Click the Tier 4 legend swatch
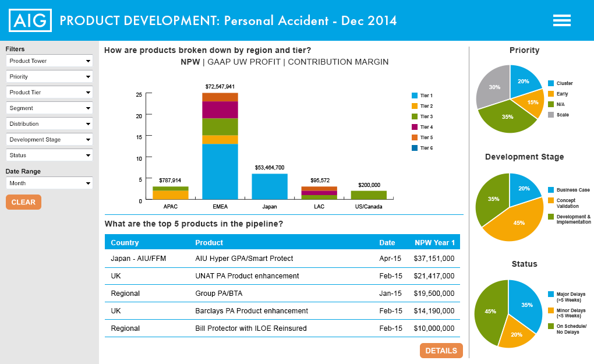The width and height of the screenshot is (594, 364). [x=415, y=127]
